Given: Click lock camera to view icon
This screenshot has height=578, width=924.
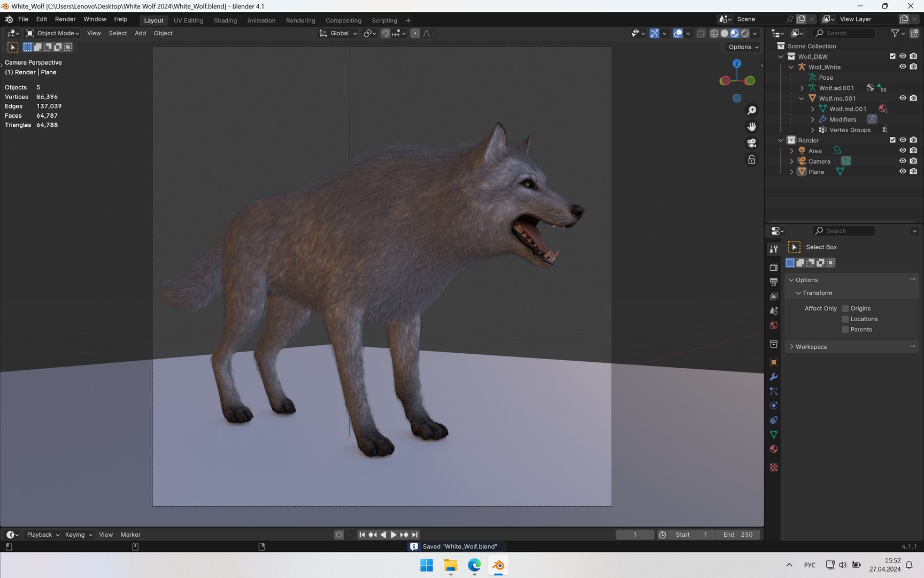Looking at the screenshot, I should point(752,159).
